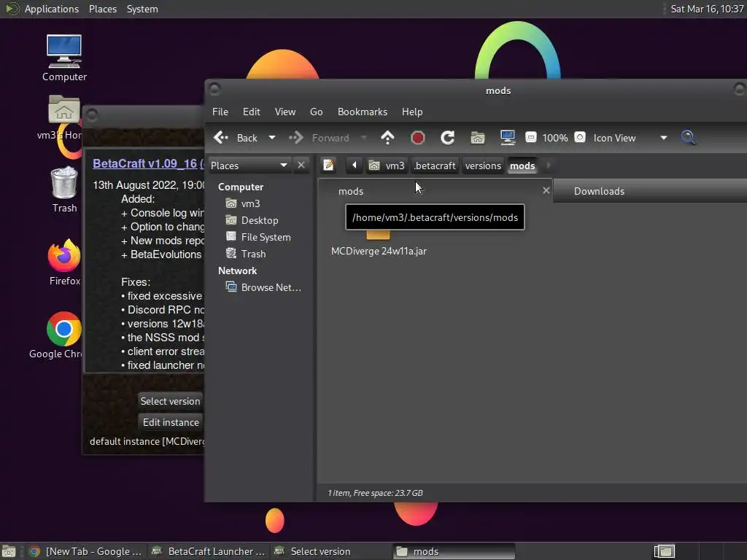Screen dimensions: 747x560
Task: Open the Forward history dropdown arrow
Action: (x=364, y=138)
